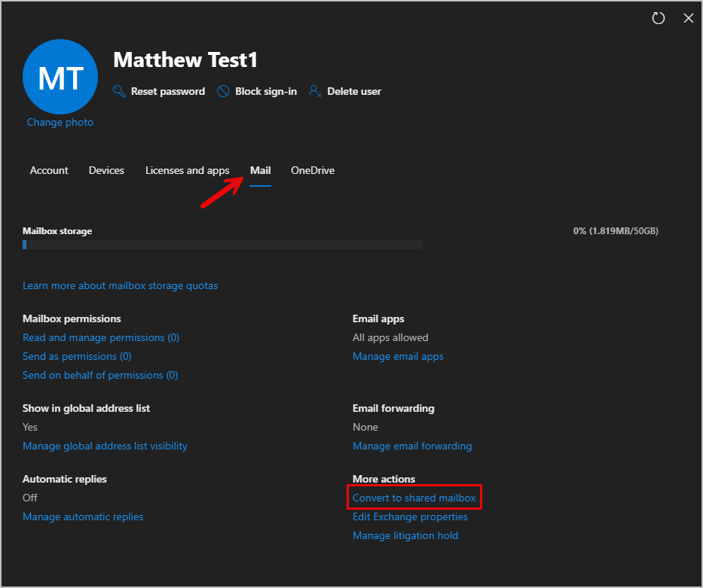Go to Licenses and apps tab

point(187,170)
